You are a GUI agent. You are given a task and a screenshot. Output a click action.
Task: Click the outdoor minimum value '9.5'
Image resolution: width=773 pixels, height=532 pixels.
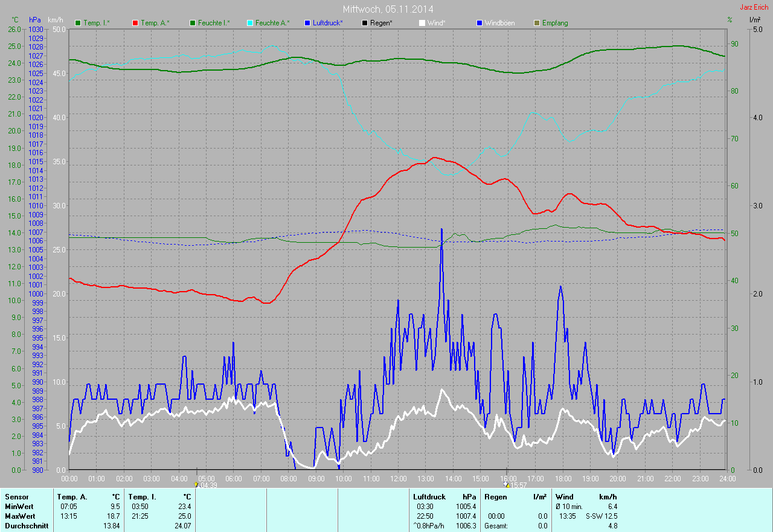(x=115, y=507)
